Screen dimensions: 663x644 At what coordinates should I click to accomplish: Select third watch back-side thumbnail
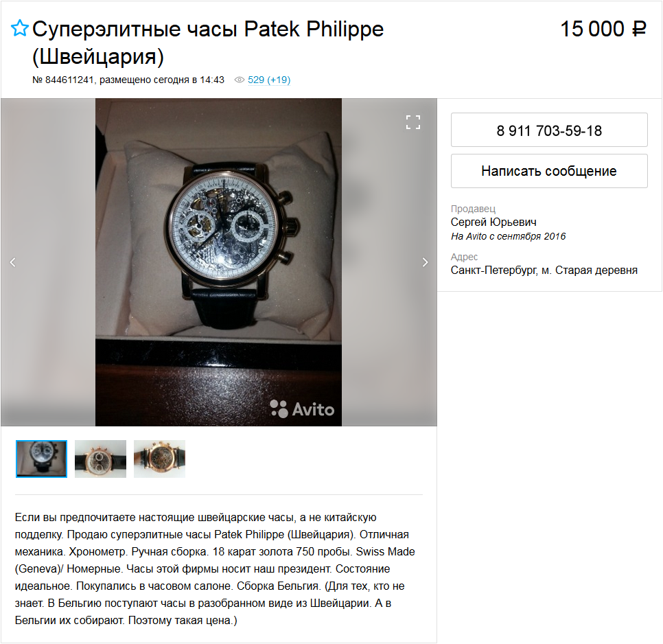point(159,459)
